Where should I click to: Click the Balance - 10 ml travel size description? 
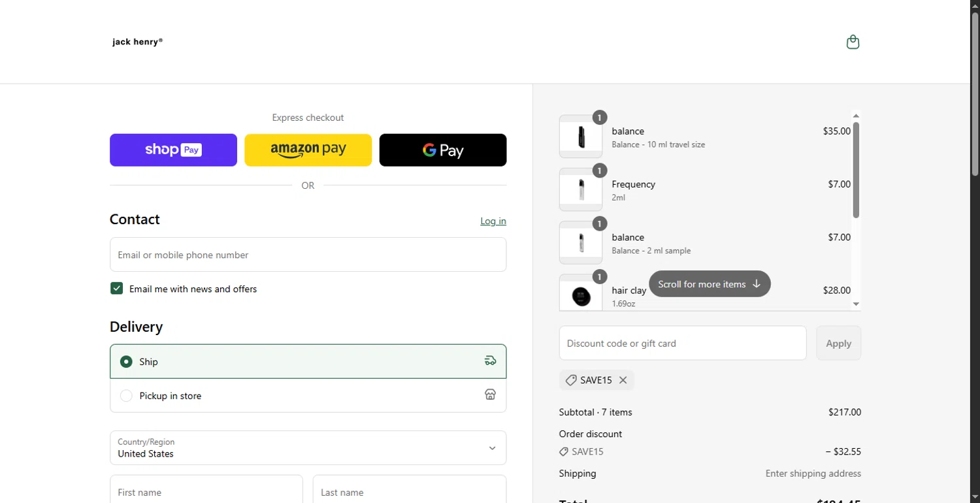pyautogui.click(x=659, y=144)
